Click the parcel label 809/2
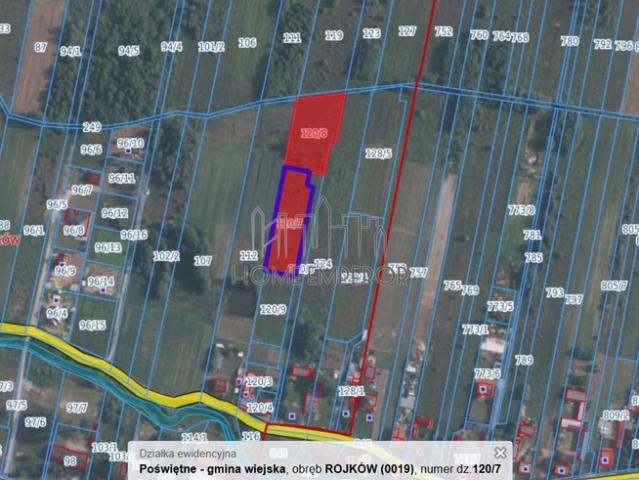The image size is (639, 480). tap(616, 415)
